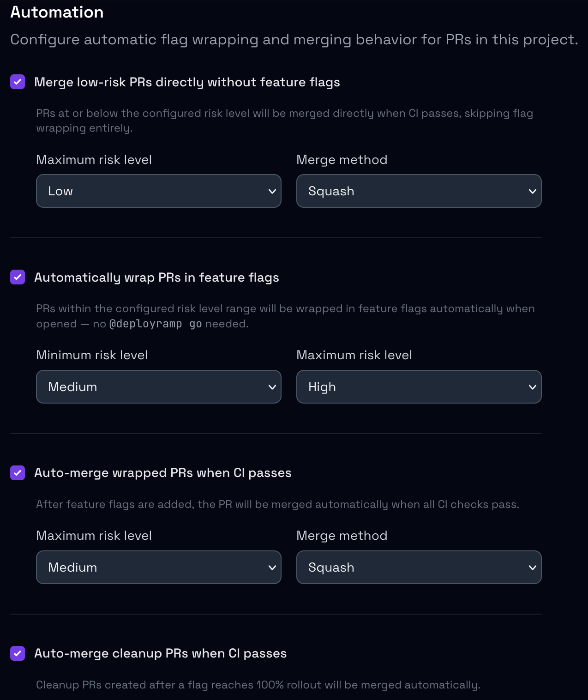Screen dimensions: 588x700
Task: Uncheck the Merge low-risk PRs checkbox
Action: pos(18,82)
